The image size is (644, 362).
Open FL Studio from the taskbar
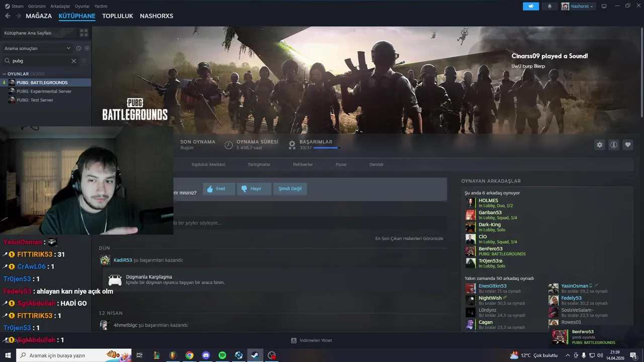click(x=173, y=355)
